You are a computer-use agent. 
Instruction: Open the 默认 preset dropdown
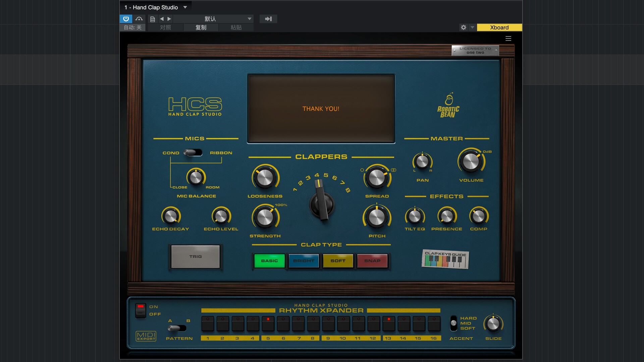(213, 19)
